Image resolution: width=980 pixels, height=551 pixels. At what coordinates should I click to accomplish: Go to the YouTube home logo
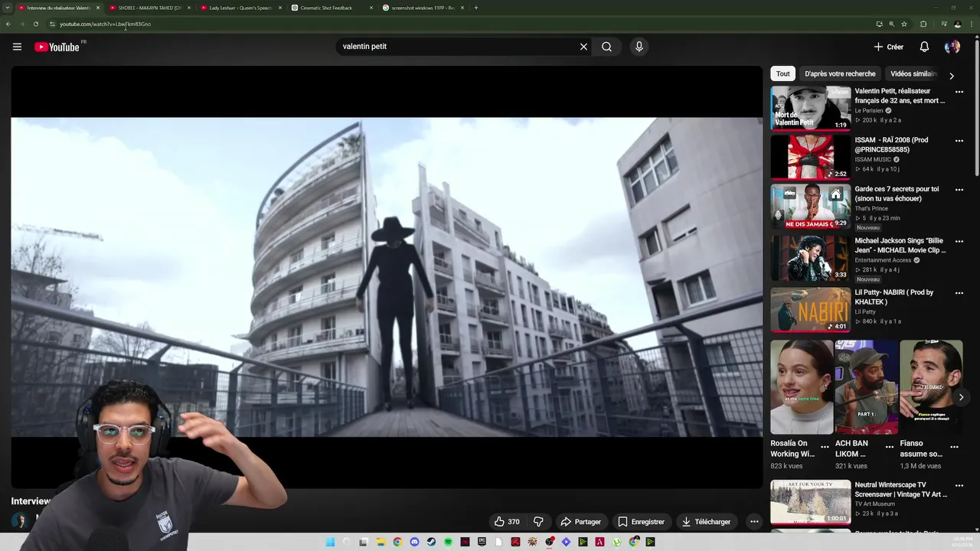coord(57,47)
